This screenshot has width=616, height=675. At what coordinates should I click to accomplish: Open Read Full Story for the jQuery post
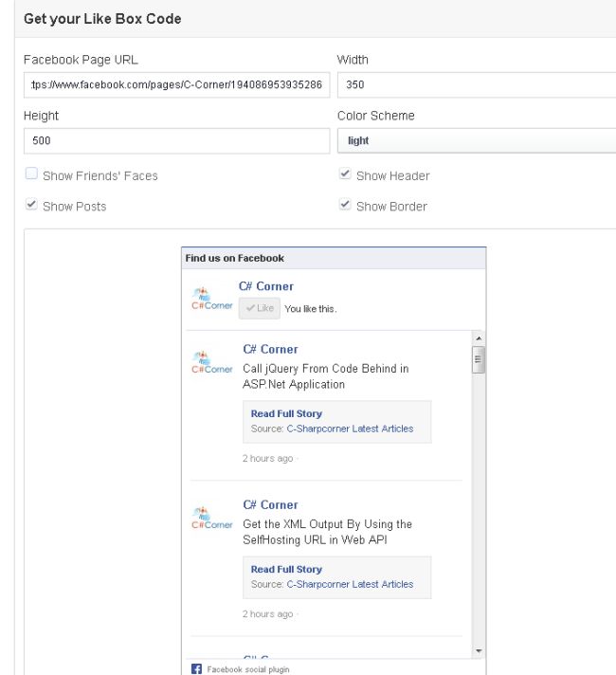(x=286, y=413)
